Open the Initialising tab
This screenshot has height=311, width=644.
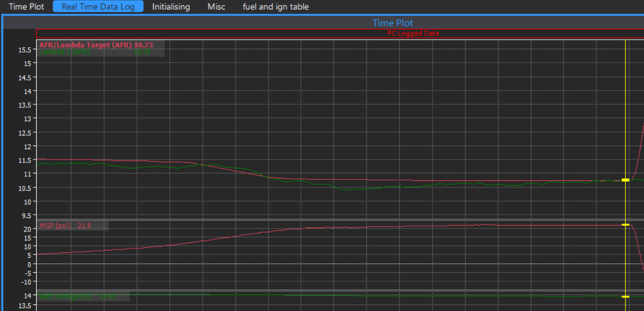171,7
